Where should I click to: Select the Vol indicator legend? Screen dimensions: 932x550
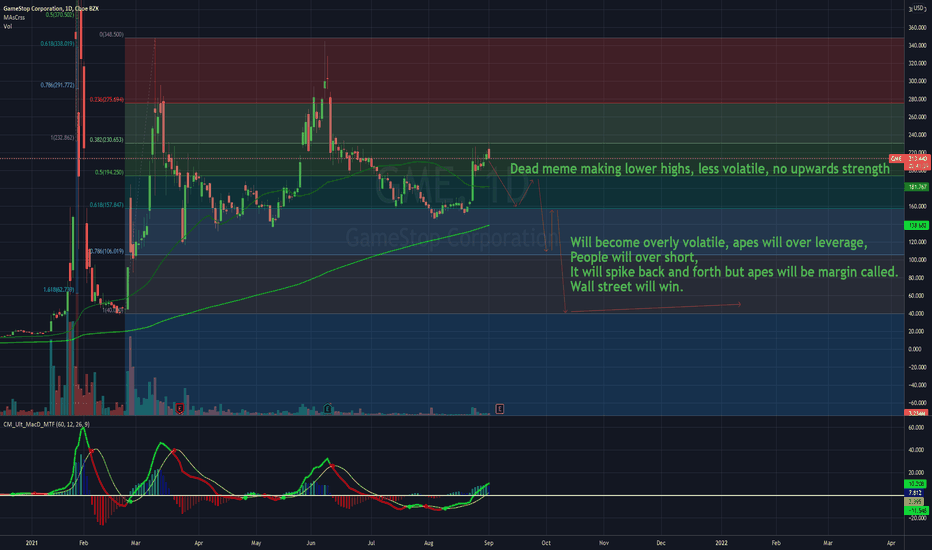[x=8, y=26]
